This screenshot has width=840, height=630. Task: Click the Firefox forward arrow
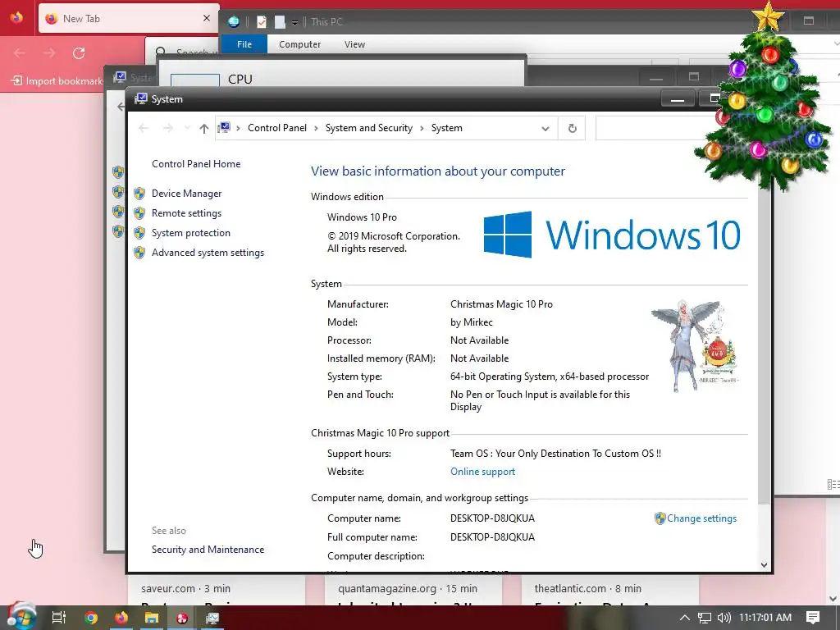pos(49,53)
